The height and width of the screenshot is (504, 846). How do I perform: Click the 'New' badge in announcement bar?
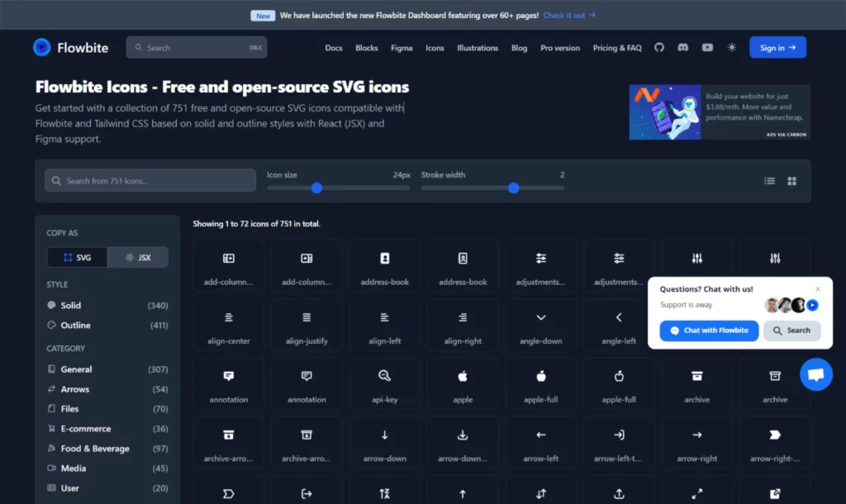263,16
